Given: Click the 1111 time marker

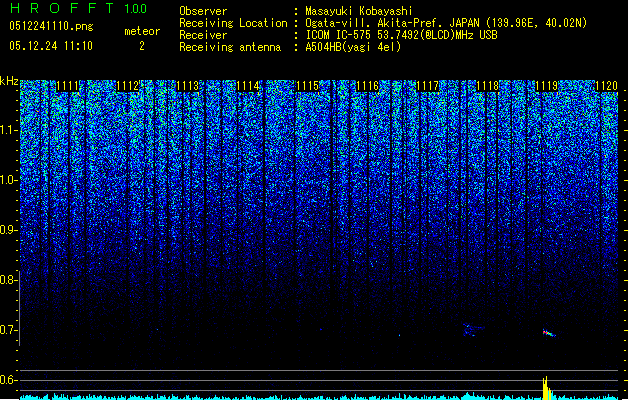Looking at the screenshot, I should pos(67,86).
